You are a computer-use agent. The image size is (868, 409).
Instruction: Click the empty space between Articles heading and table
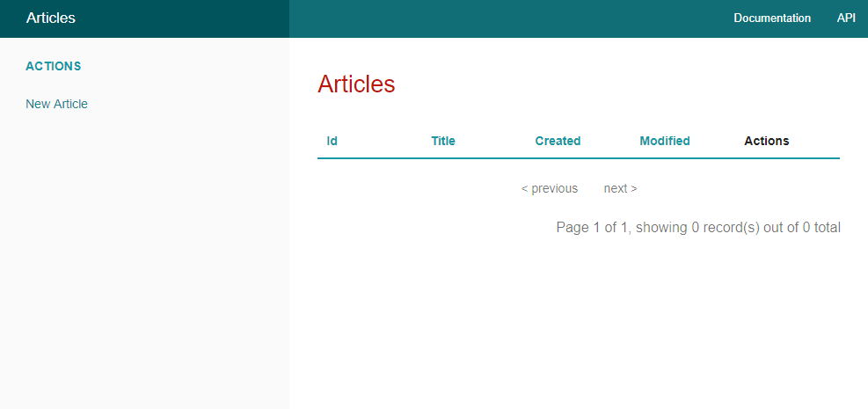point(578,113)
